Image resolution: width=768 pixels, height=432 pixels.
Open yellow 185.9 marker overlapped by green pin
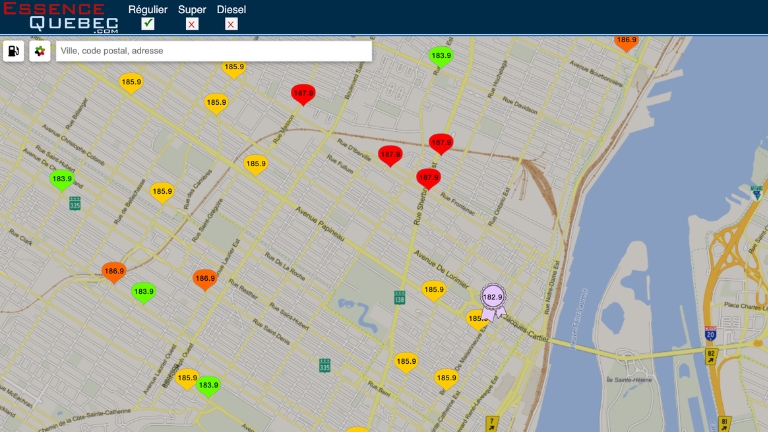click(185, 379)
